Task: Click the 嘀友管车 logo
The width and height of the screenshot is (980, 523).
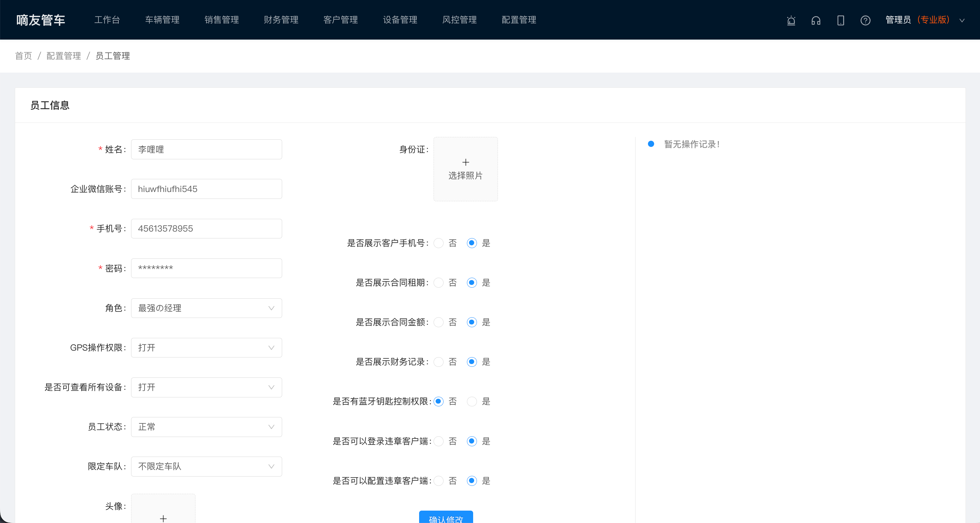Action: pyautogui.click(x=41, y=20)
